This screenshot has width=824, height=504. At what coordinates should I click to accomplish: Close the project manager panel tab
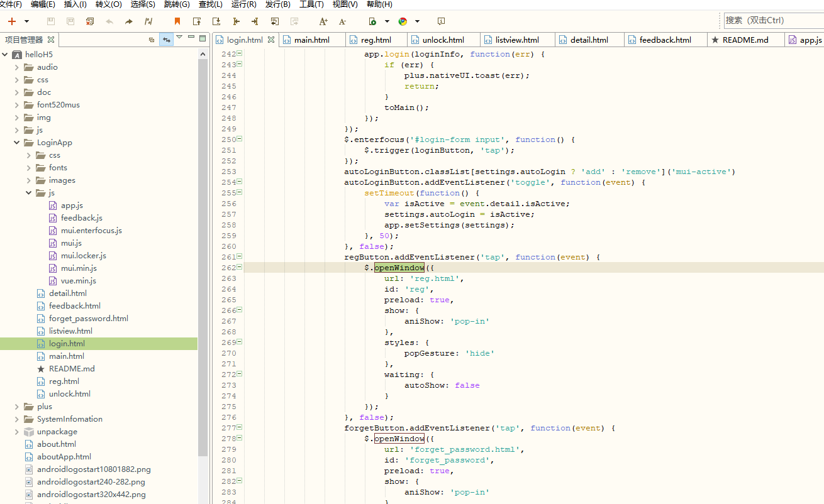(51, 40)
